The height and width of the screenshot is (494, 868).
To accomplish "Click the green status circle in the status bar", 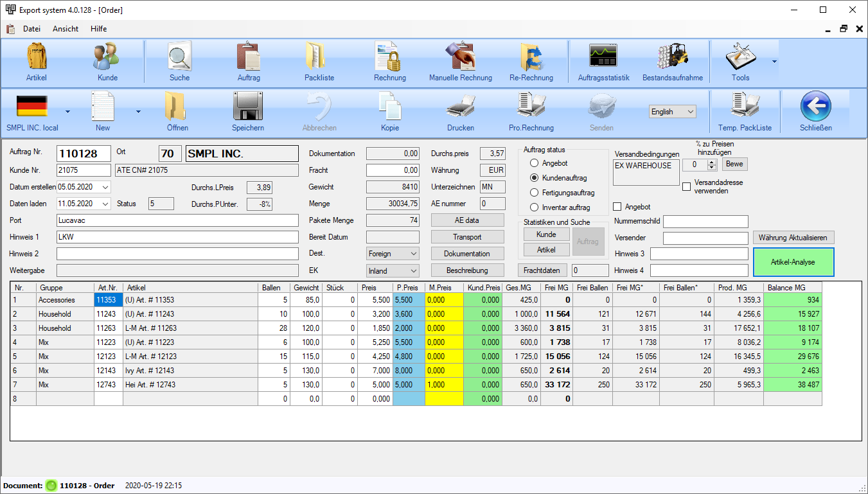I will 51,486.
